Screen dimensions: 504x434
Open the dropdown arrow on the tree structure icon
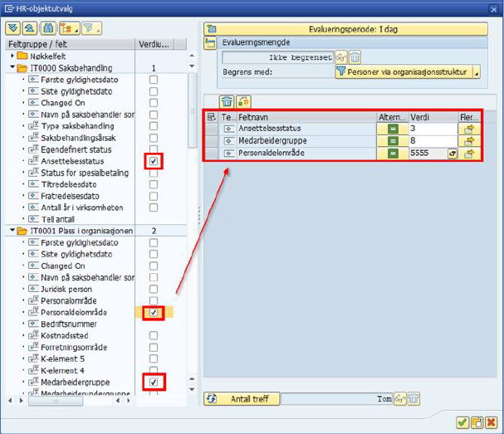click(76, 31)
